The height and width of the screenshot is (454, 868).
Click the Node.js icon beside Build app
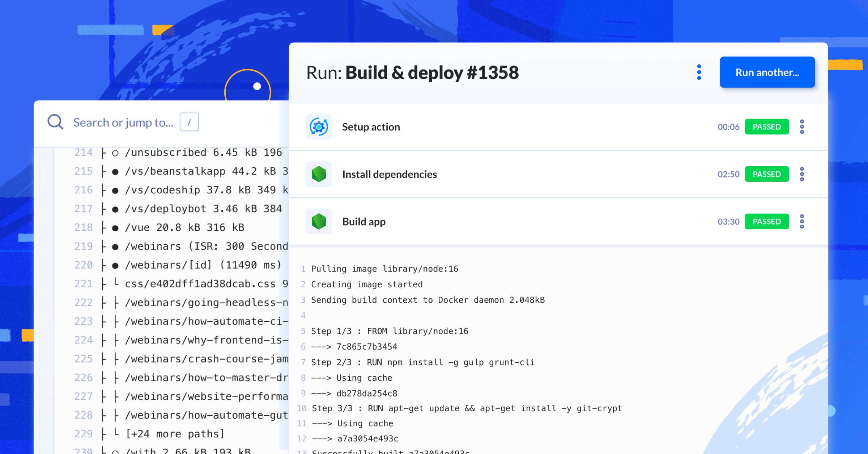(x=319, y=221)
